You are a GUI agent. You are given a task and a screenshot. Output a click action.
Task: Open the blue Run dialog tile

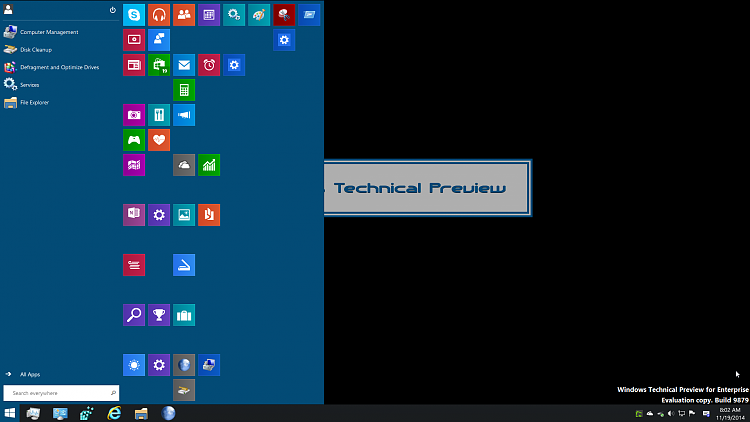(309, 15)
